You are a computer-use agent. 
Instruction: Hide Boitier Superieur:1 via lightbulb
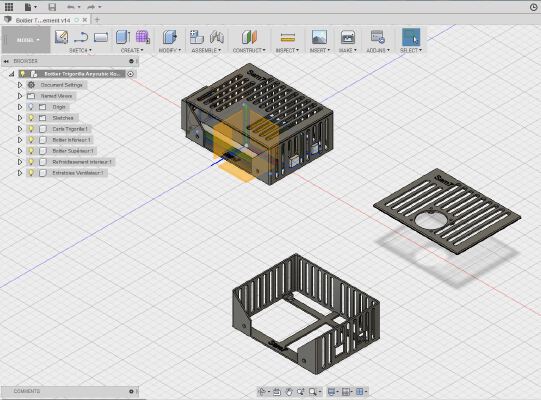[31, 151]
